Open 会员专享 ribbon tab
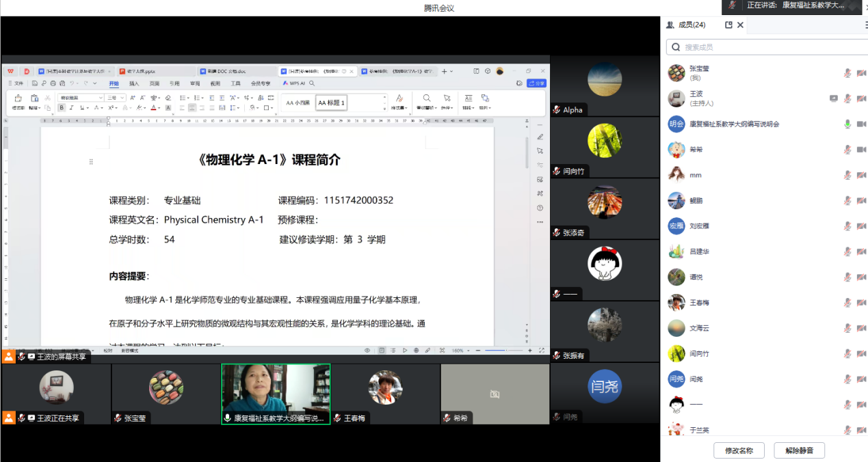Viewport: 868px width, 462px height. (261, 83)
